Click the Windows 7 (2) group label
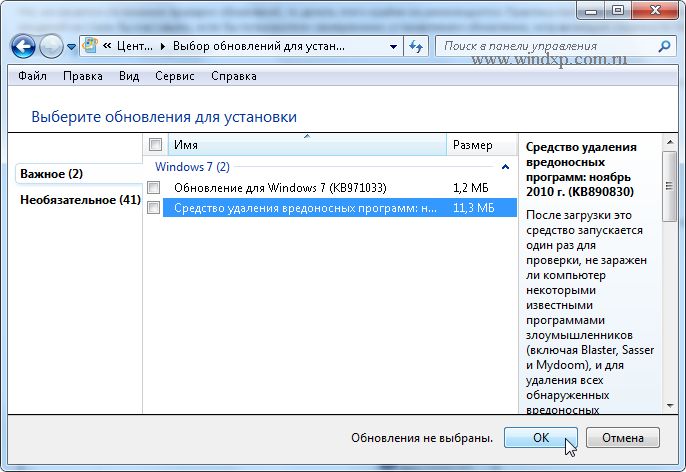 [x=192, y=167]
